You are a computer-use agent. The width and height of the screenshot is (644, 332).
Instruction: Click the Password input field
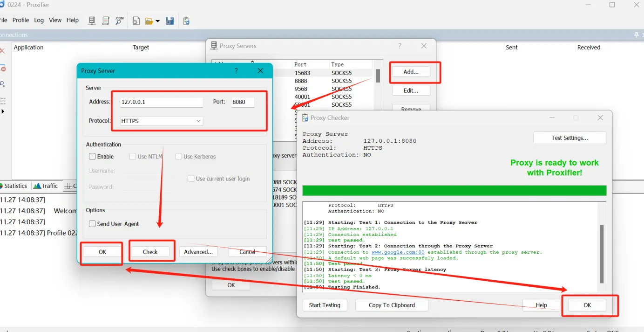(x=147, y=187)
